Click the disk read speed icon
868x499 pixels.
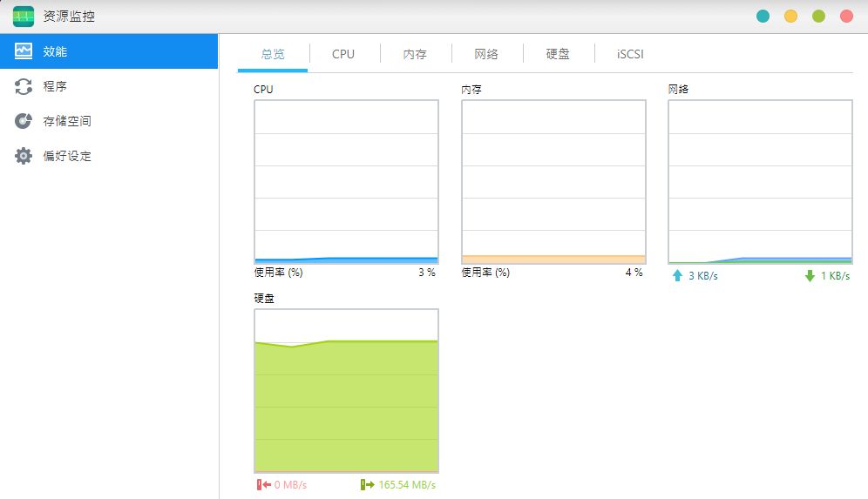(x=263, y=484)
